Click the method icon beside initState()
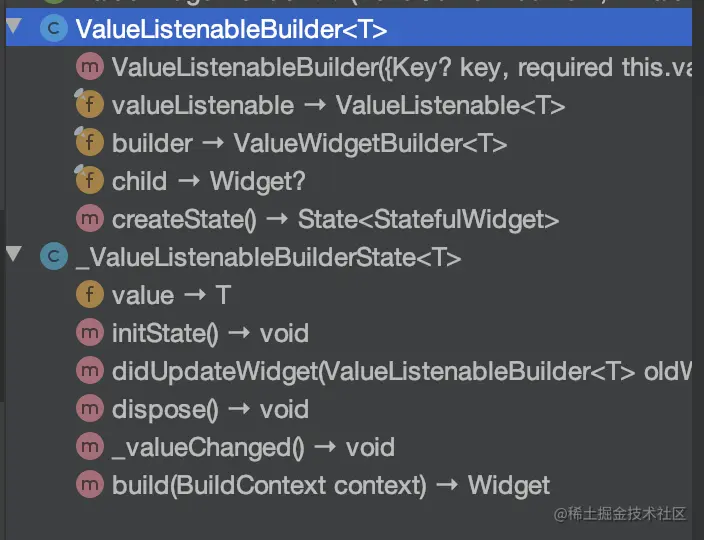The image size is (704, 540). tap(89, 333)
